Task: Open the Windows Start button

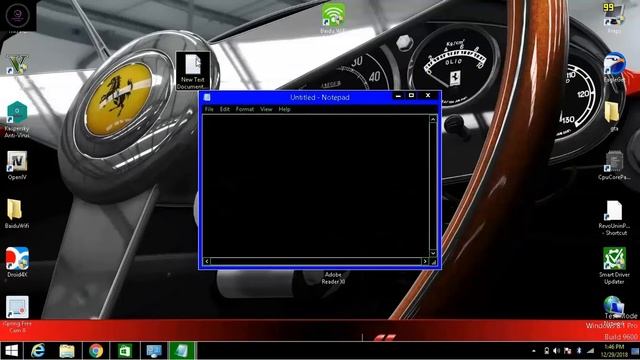Action: point(11,351)
